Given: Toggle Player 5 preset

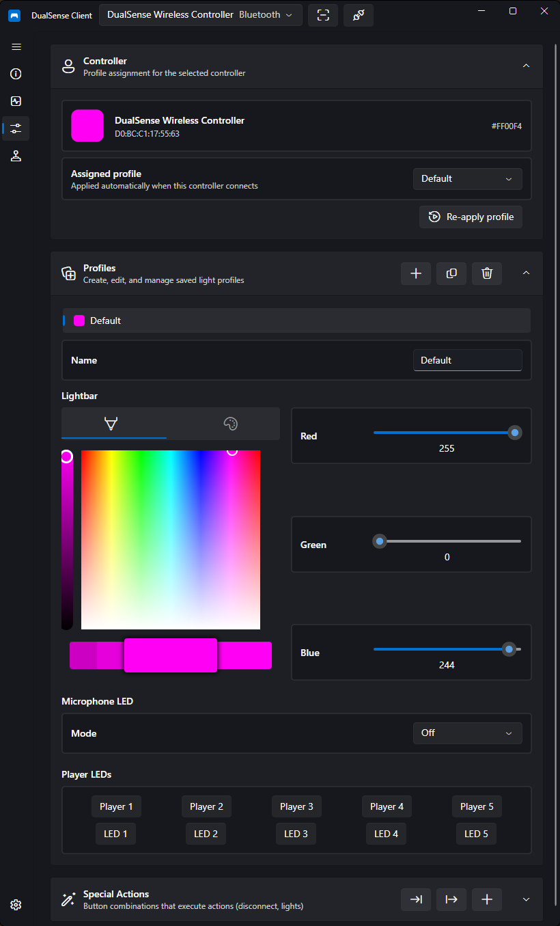Looking at the screenshot, I should 477,806.
